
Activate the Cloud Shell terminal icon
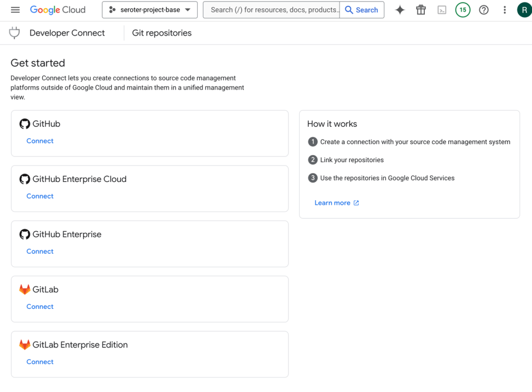(x=442, y=10)
